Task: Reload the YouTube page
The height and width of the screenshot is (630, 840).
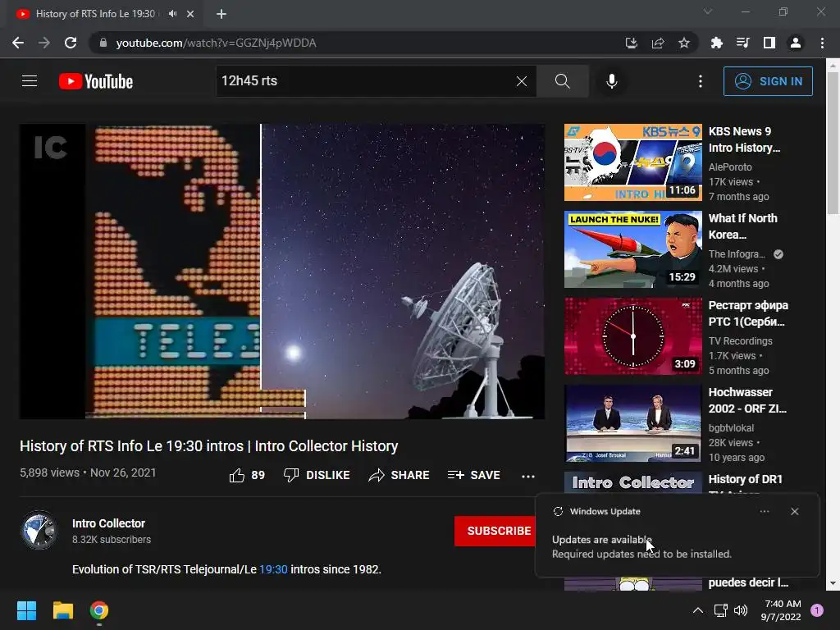Action: tap(71, 43)
